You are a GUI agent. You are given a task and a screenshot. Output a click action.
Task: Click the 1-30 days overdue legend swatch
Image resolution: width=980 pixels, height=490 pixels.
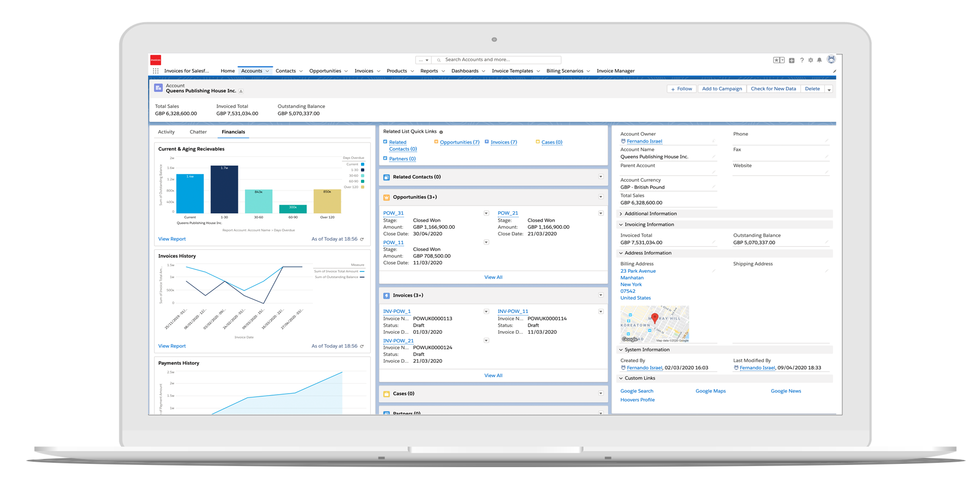[x=363, y=170]
